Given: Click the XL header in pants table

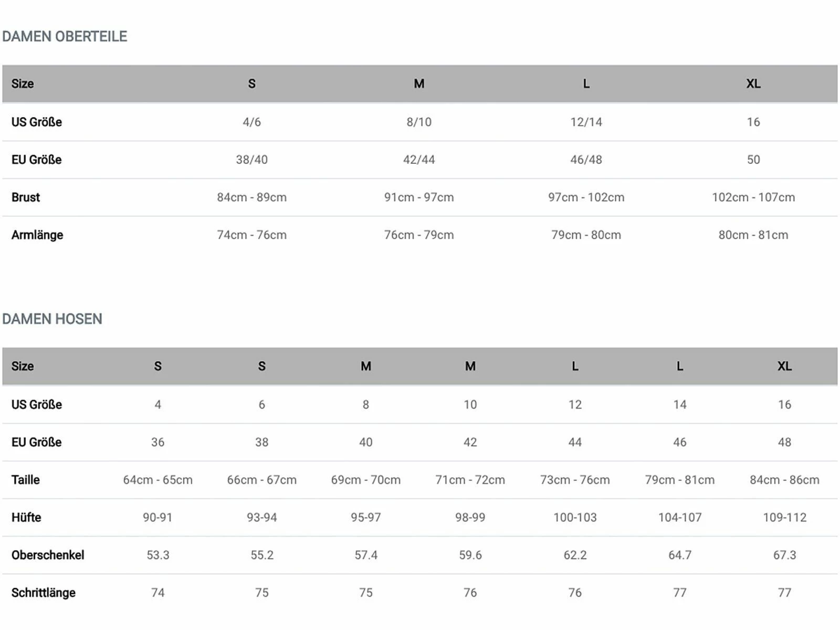Looking at the screenshot, I should tap(784, 366).
